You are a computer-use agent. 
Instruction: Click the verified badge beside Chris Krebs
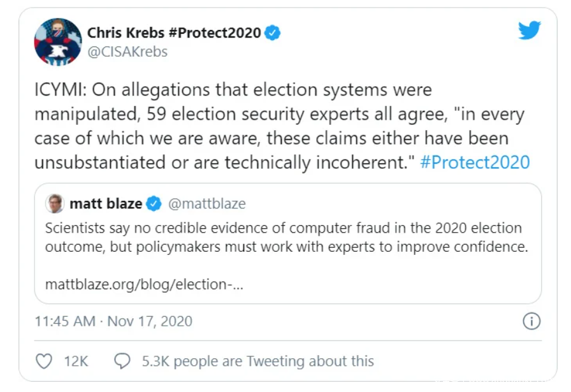(273, 33)
